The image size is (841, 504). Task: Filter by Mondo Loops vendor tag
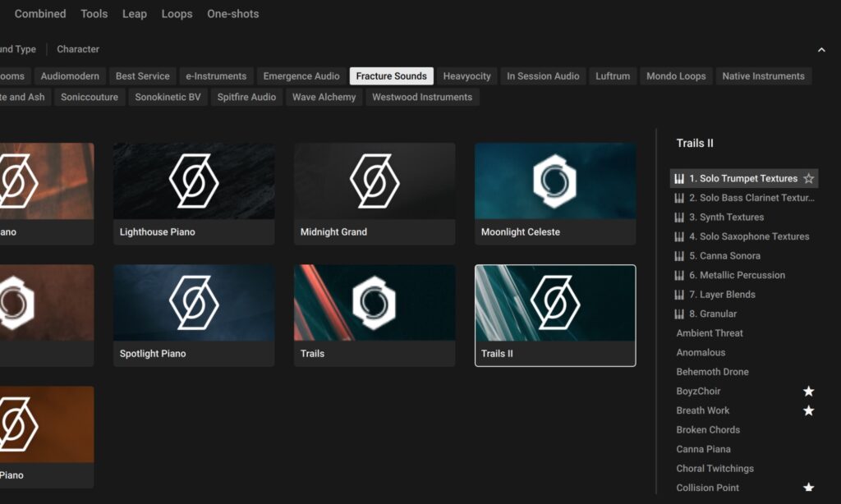(676, 76)
